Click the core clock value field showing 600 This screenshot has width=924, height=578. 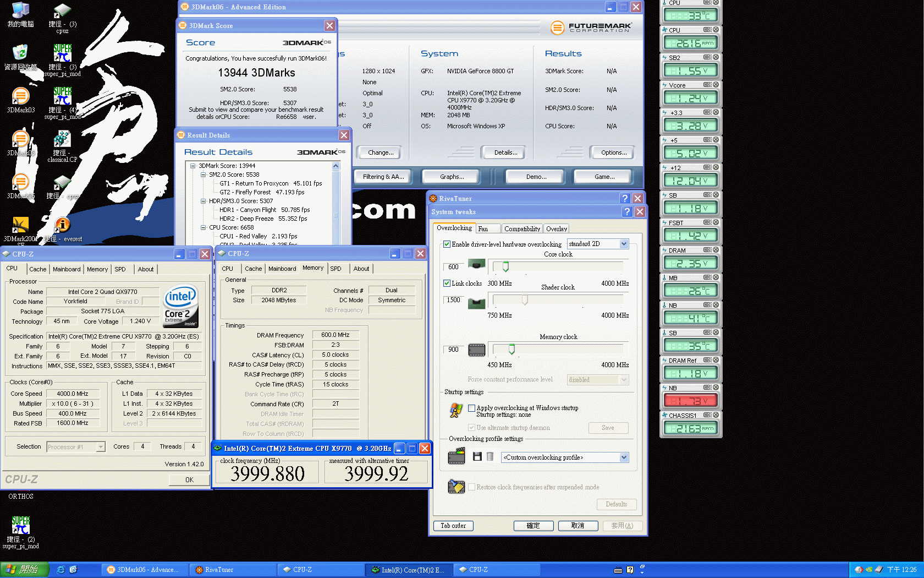pyautogui.click(x=454, y=267)
